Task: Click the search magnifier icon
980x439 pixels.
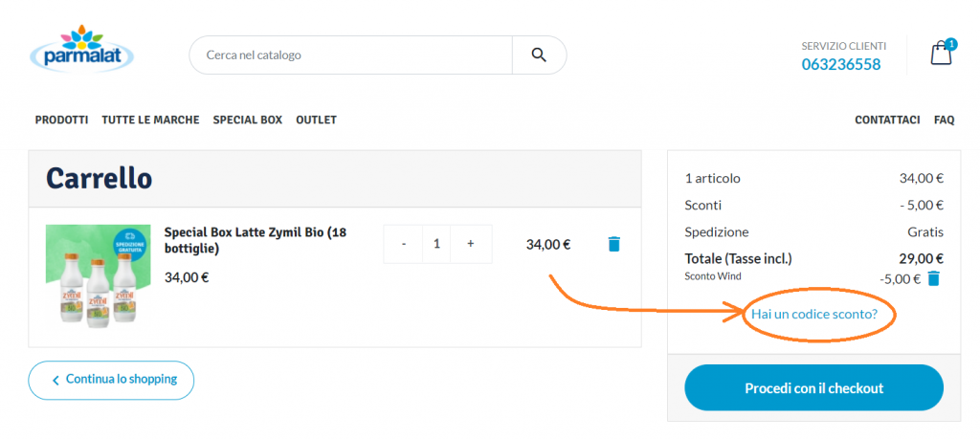Action: [x=539, y=55]
